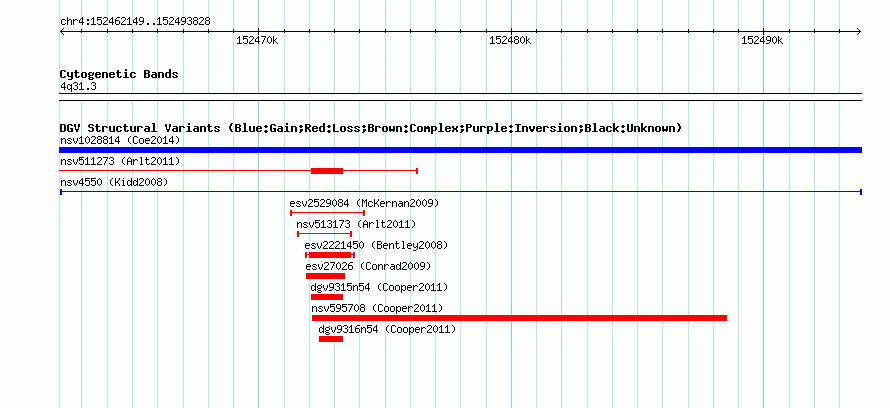Screen dimensions: 890x408
Task: Click the red dgv9315n54 loss bar
Action: tap(327, 297)
